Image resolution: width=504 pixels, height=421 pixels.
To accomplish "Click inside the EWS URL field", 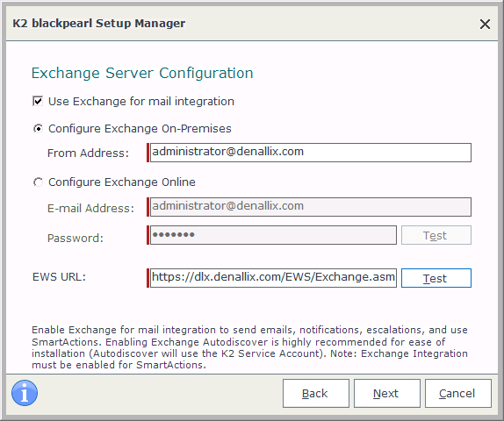I will [273, 278].
